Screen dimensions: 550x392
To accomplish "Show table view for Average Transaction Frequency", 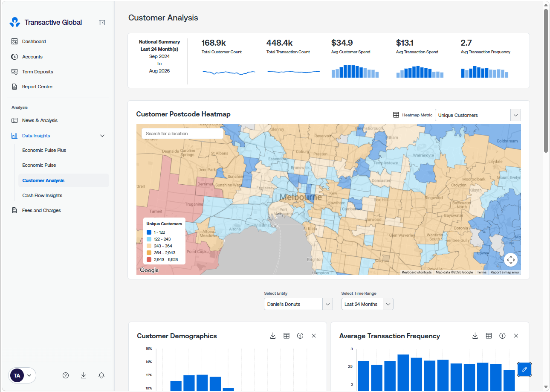I will (489, 336).
